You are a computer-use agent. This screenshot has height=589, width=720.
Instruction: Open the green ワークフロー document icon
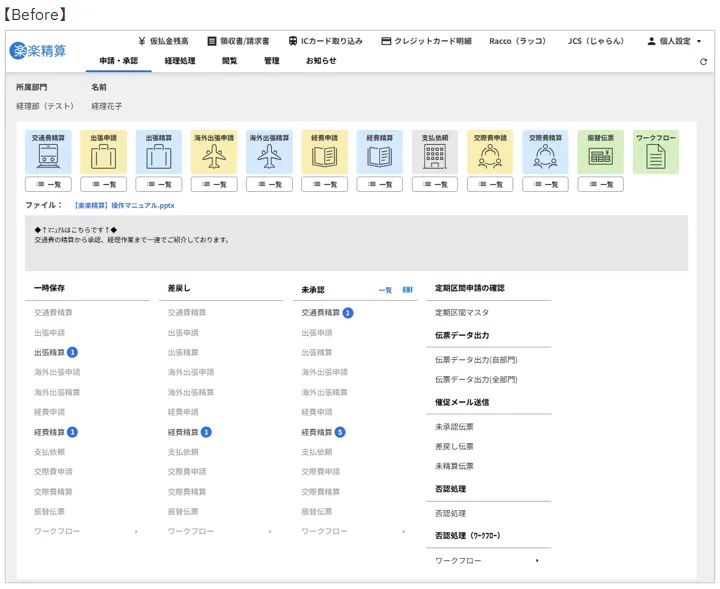(x=655, y=153)
